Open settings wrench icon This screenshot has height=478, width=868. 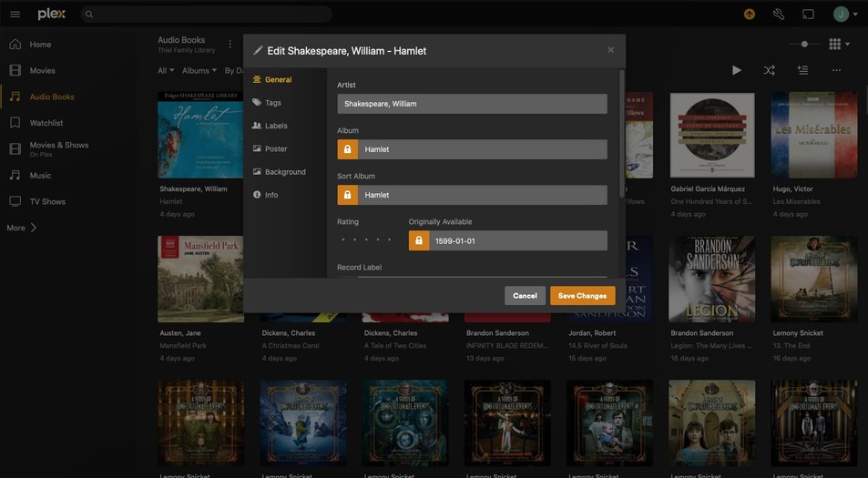[x=779, y=15]
